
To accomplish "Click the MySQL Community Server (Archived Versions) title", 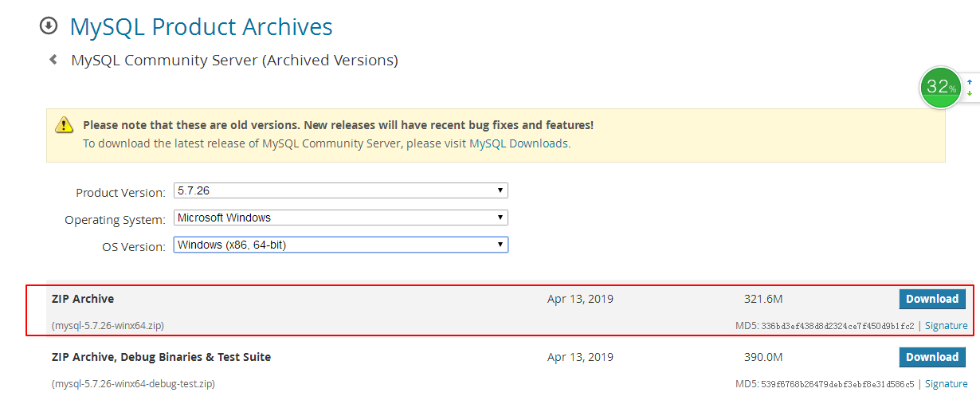I will [234, 60].
